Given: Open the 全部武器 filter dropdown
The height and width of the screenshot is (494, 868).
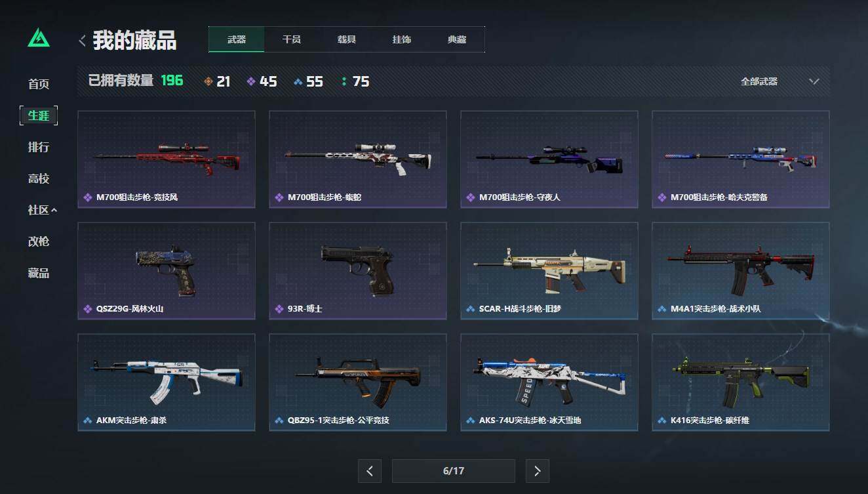Looking at the screenshot, I should click(780, 81).
